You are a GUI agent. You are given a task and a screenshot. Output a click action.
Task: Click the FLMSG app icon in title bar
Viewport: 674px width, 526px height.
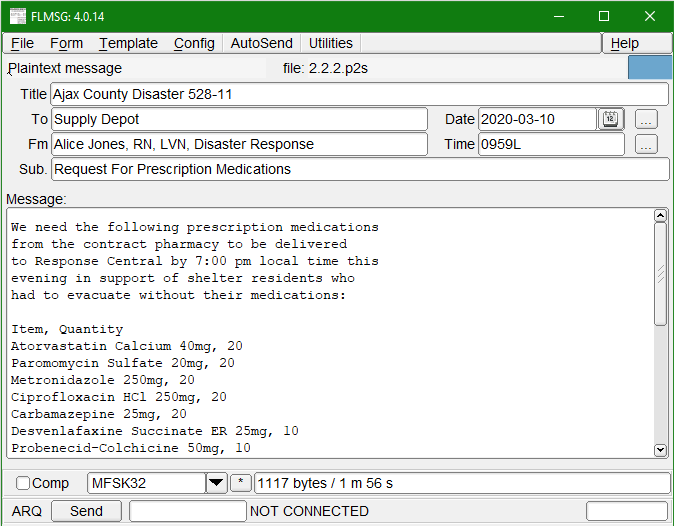18,16
